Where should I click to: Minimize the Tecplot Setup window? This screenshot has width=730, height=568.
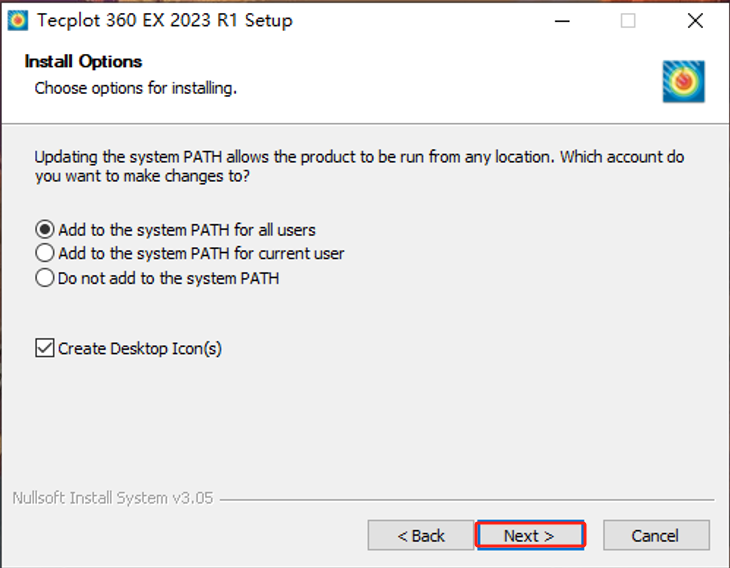[562, 21]
